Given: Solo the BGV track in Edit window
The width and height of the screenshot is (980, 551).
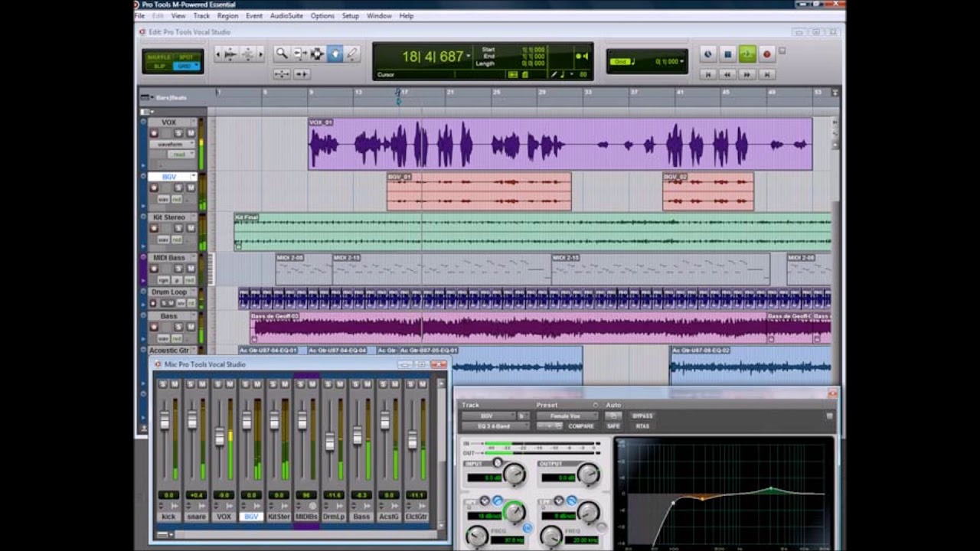Looking at the screenshot, I should click(x=178, y=187).
